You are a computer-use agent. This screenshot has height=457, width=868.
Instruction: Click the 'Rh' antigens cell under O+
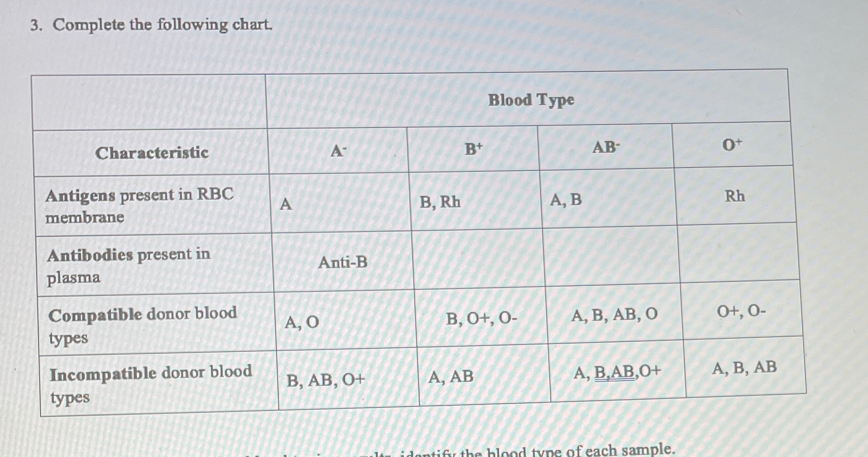736,195
